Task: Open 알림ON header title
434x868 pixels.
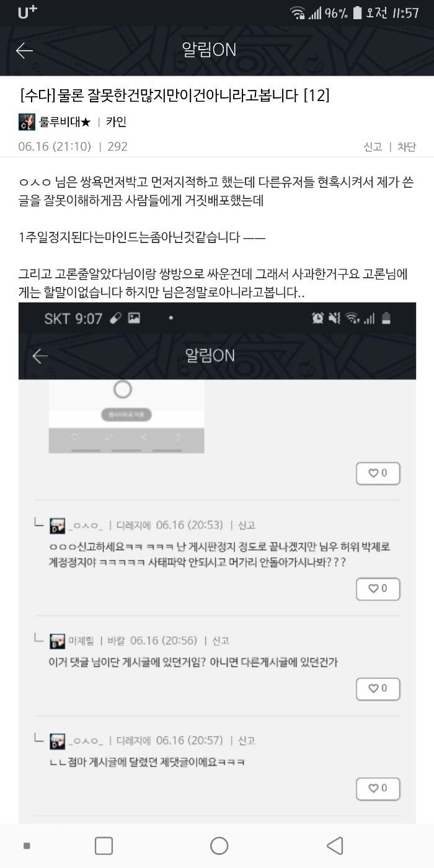Action: [x=210, y=50]
